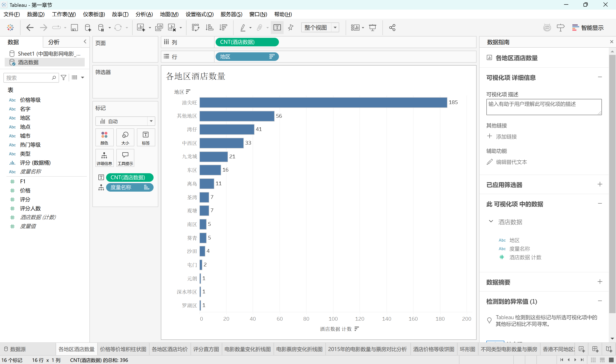Open the 分析(A) menu
This screenshot has width=616, height=364.
coord(144,14)
